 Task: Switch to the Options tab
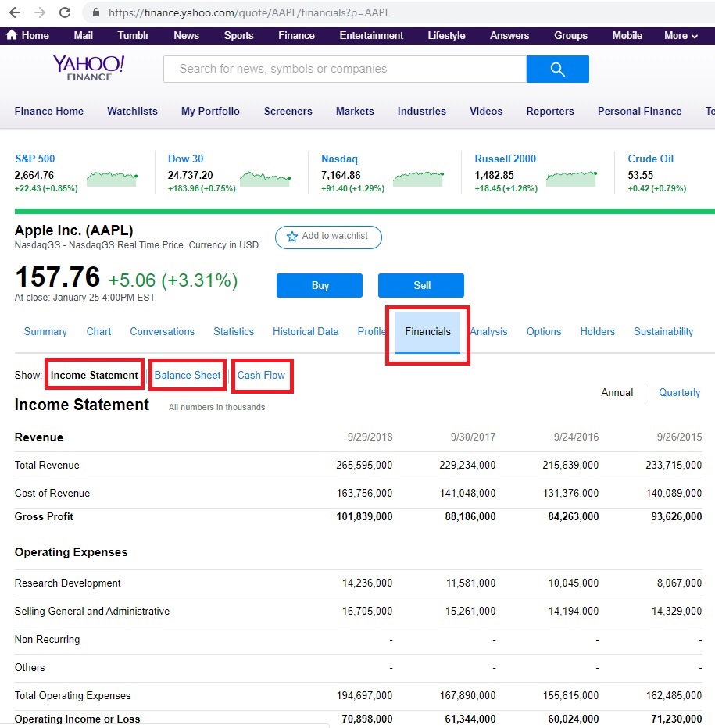coord(544,331)
